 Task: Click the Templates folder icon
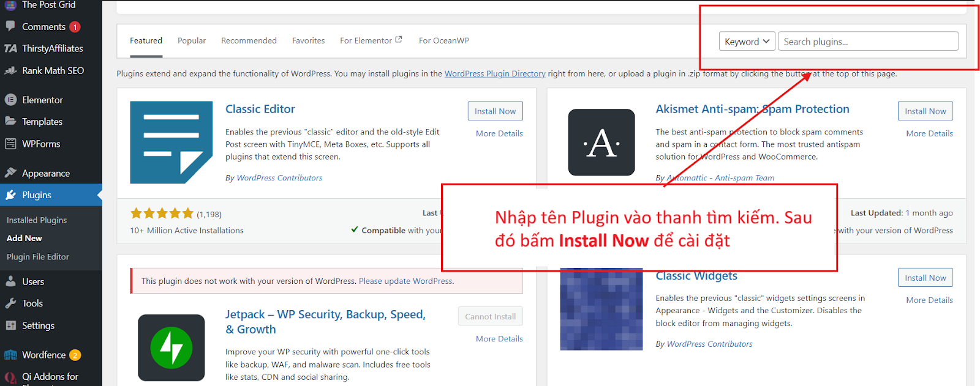tap(10, 121)
